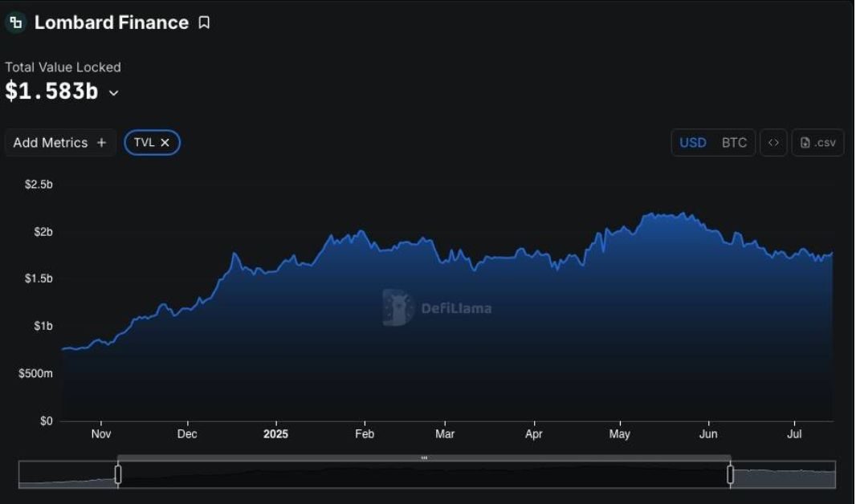Click the Feb axis label

click(365, 434)
